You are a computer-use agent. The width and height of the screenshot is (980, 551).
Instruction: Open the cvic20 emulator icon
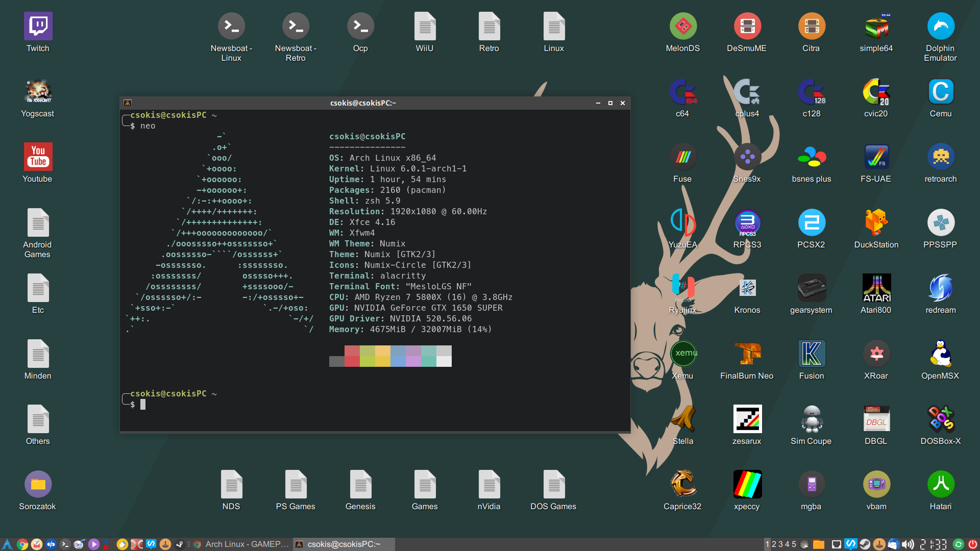[876, 92]
